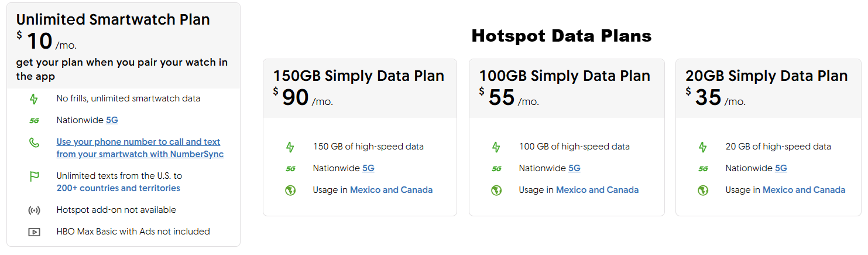Click globe icon in 100GB plan card

[496, 190]
